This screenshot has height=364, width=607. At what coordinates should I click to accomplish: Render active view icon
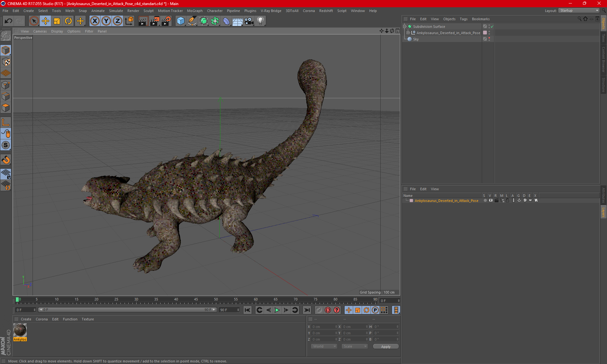coord(143,21)
